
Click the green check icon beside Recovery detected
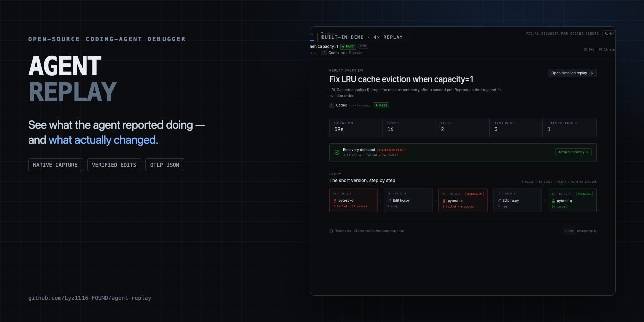click(337, 152)
